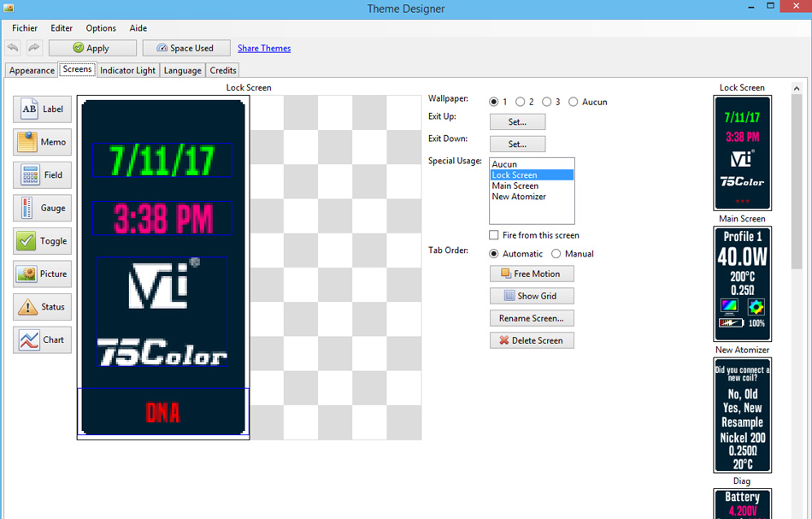Insert a Picture element
812x519 pixels.
click(x=43, y=274)
